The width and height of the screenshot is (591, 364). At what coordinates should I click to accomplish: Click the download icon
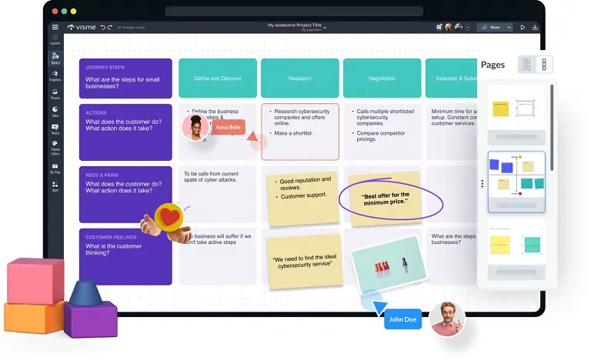[536, 27]
